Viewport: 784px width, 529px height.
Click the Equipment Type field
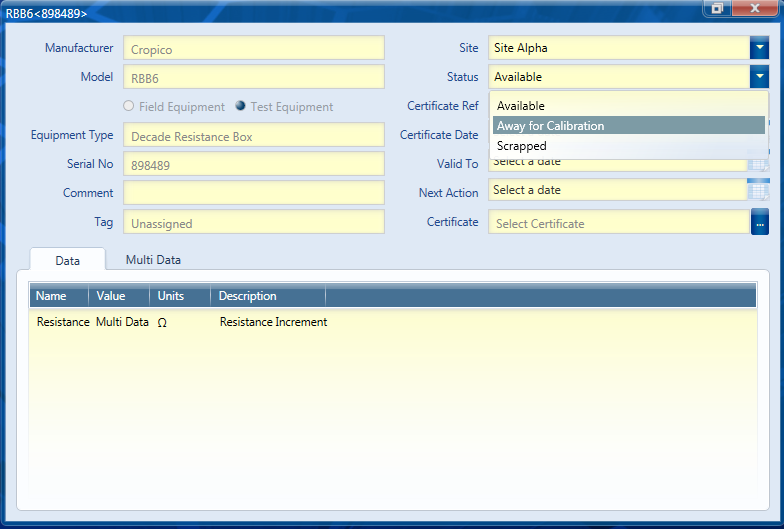tap(254, 135)
